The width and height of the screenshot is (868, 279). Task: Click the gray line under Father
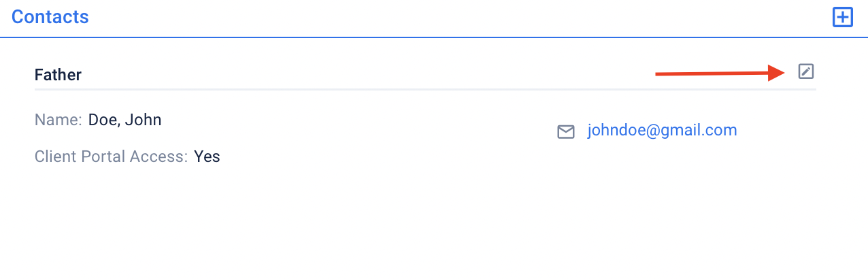(x=425, y=89)
